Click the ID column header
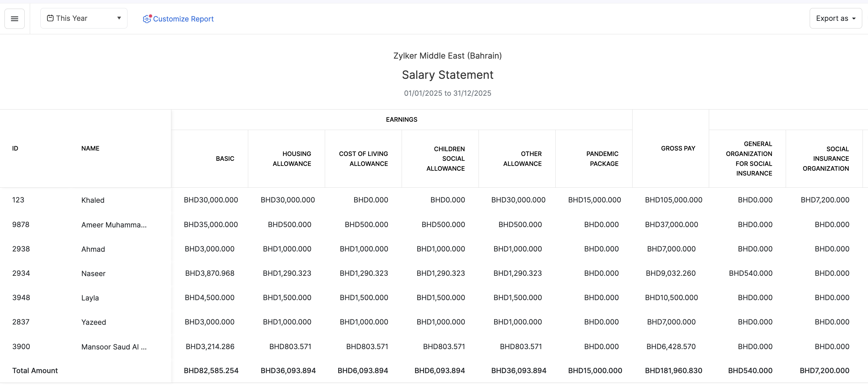This screenshot has height=385, width=868. 15,148
